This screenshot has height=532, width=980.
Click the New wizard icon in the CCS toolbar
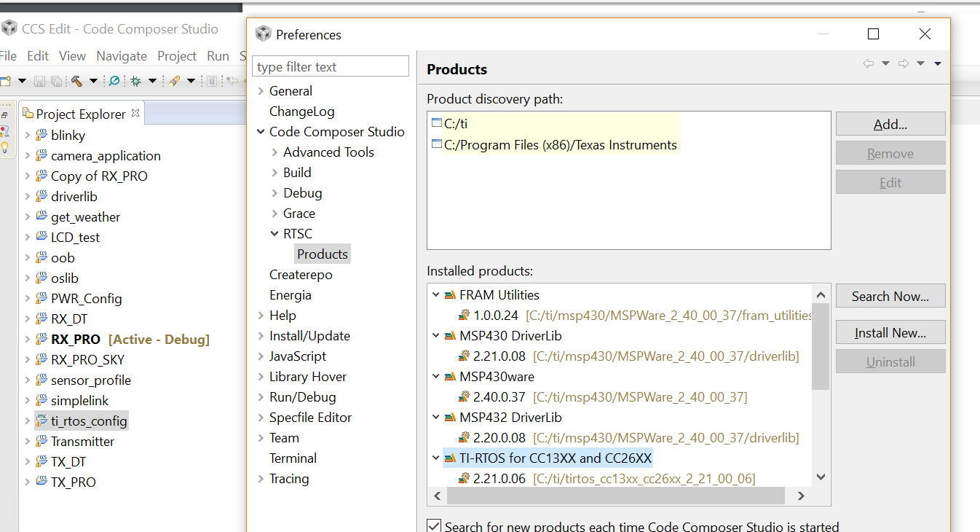click(5, 81)
